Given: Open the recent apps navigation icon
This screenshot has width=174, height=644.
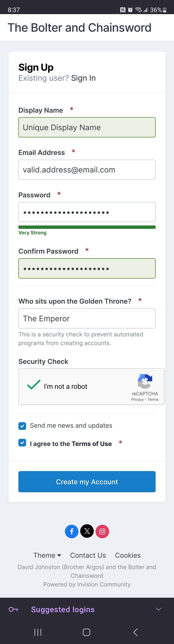Looking at the screenshot, I should pyautogui.click(x=38, y=632).
